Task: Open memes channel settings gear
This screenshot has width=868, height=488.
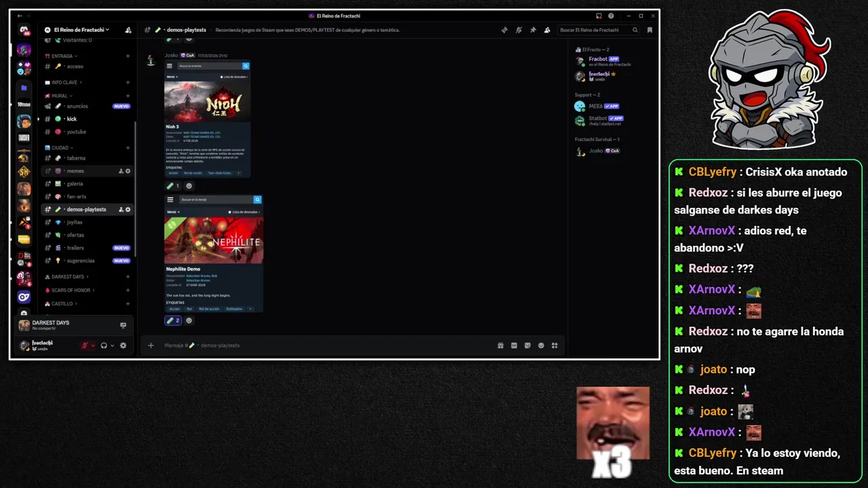Action: click(x=127, y=171)
